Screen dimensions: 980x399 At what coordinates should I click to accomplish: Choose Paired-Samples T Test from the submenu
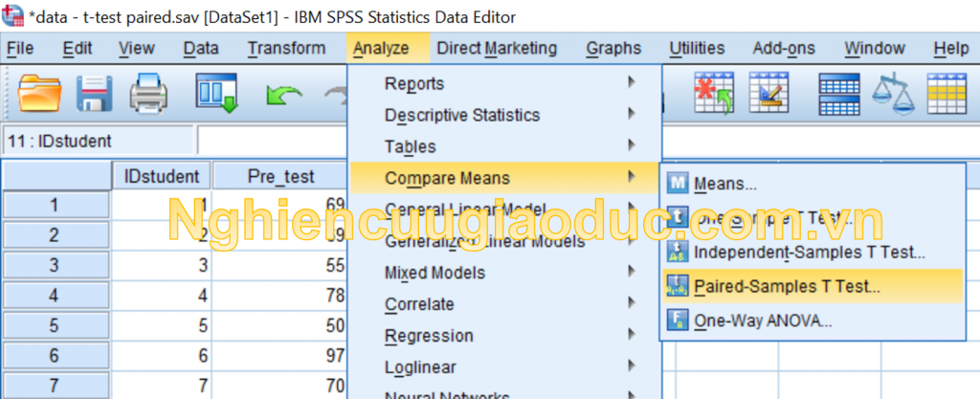pyautogui.click(x=787, y=284)
